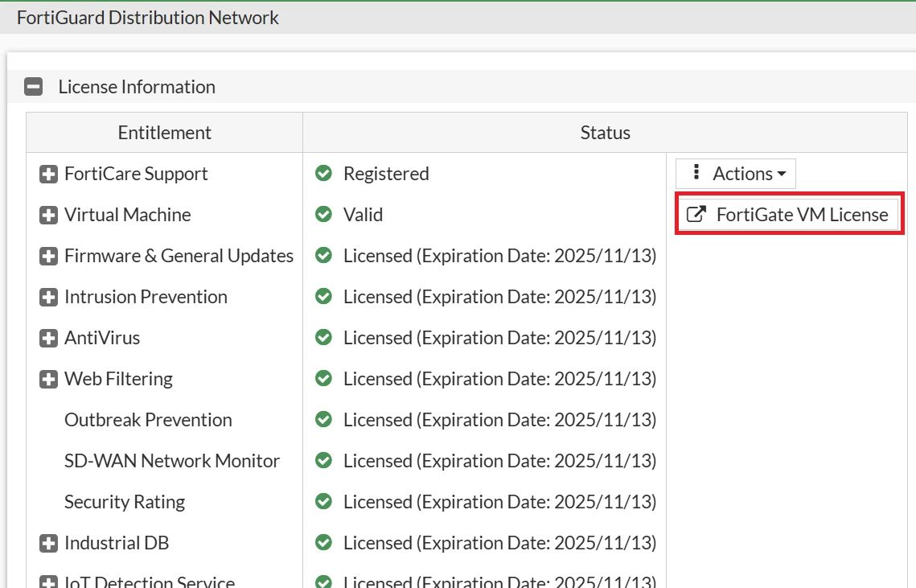
Task: Expand the Intrusion Prevention entitlement
Action: pyautogui.click(x=48, y=297)
